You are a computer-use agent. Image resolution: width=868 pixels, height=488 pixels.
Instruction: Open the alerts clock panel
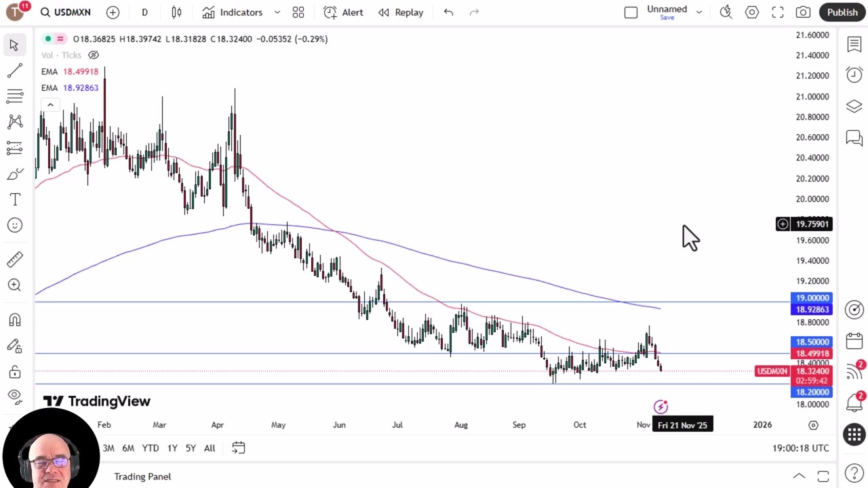pyautogui.click(x=854, y=75)
